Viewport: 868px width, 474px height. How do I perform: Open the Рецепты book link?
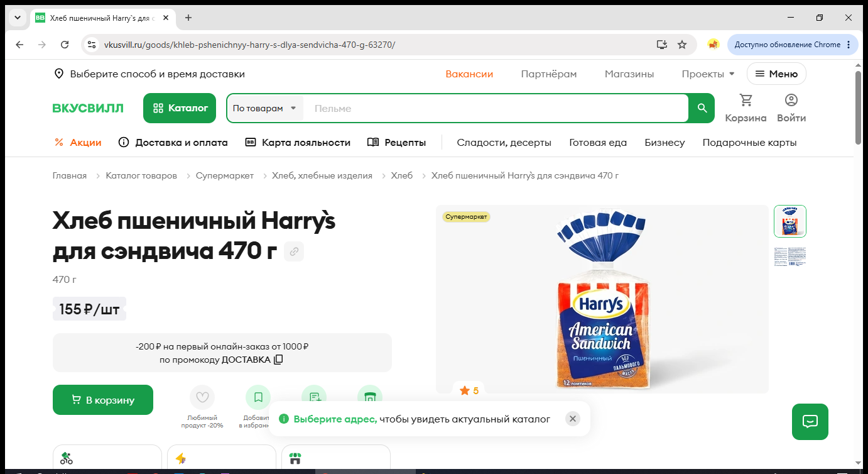[x=396, y=143]
